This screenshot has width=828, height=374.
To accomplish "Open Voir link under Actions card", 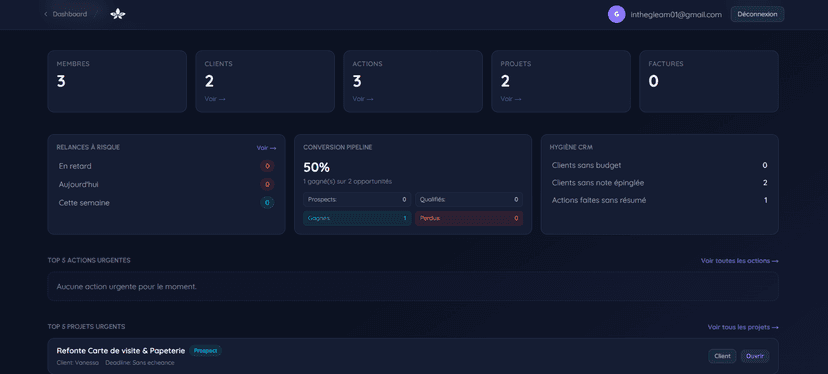I will click(363, 99).
